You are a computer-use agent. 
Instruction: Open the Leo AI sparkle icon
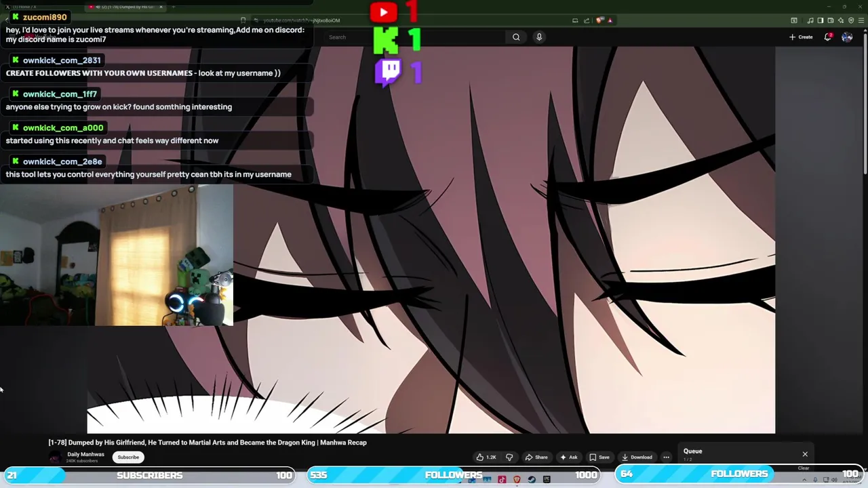(841, 20)
